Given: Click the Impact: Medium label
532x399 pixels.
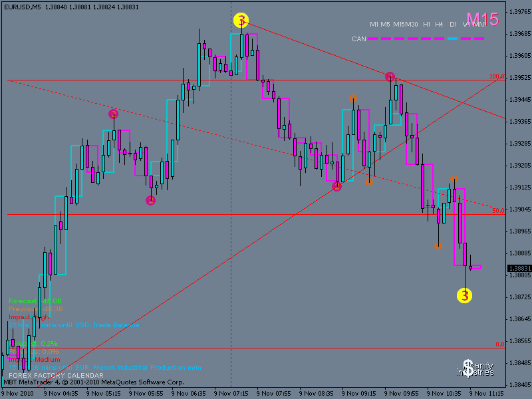Looking at the screenshot, I should point(35,360).
